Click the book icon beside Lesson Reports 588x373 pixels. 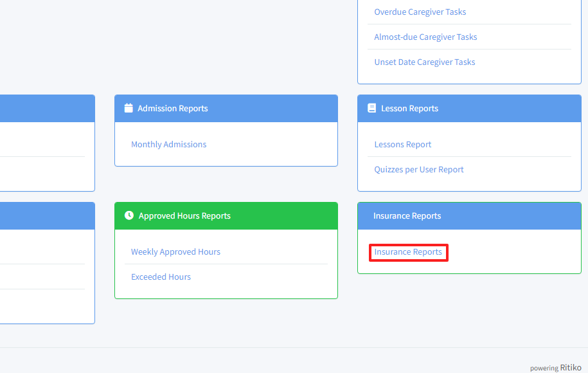point(371,108)
